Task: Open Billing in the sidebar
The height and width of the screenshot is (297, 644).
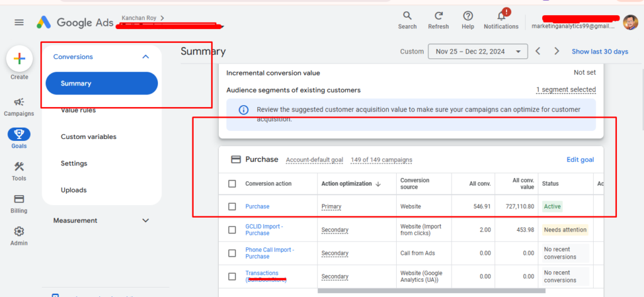Action: [x=19, y=204]
